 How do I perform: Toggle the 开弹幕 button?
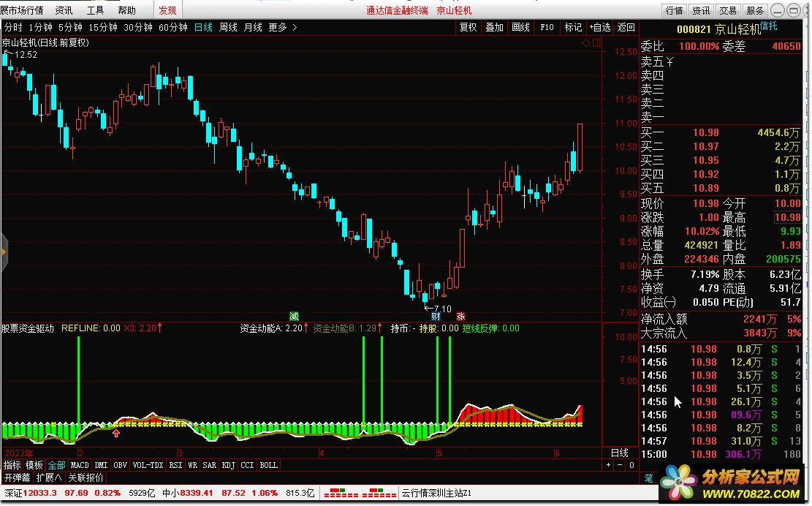pyautogui.click(x=17, y=477)
